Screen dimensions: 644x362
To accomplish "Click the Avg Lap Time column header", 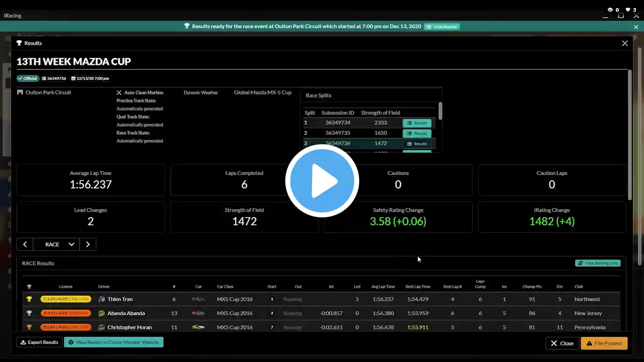I will click(x=383, y=287).
